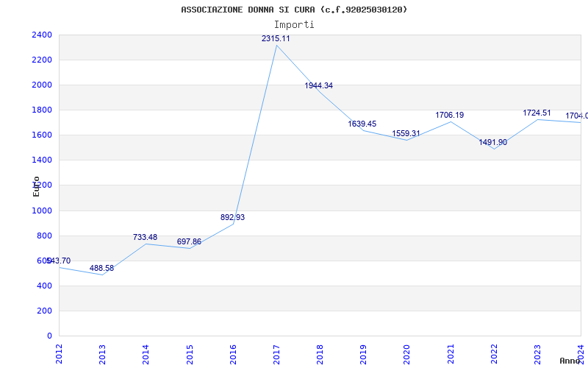Viewport: 588px width, 368px height.
Task: Select the 488.58 data label
Action: click(x=101, y=269)
